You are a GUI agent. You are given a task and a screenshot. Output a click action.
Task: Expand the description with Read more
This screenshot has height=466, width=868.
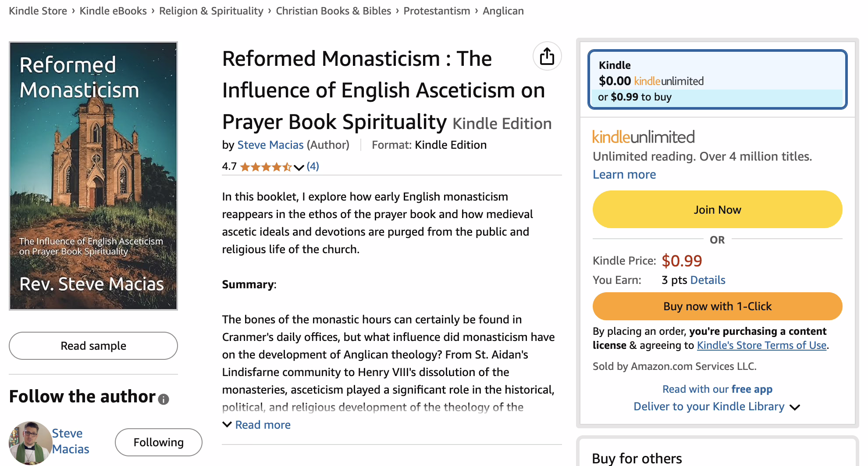[256, 425]
